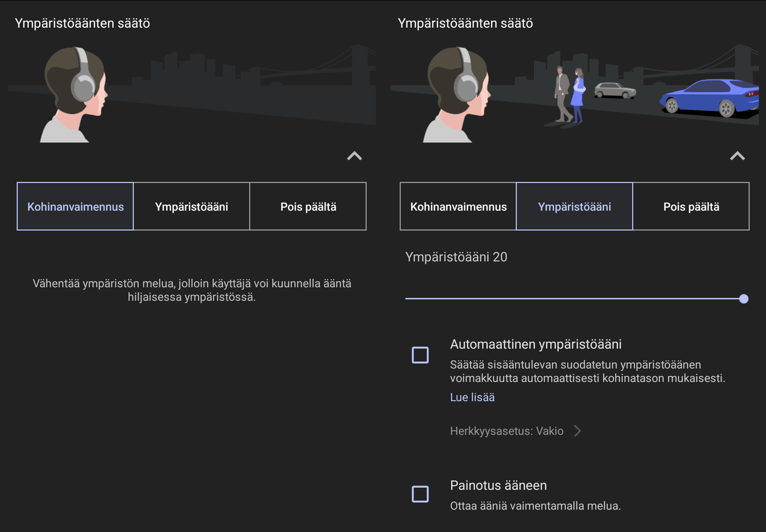
Task: Click the blue car illustration
Action: 710,98
